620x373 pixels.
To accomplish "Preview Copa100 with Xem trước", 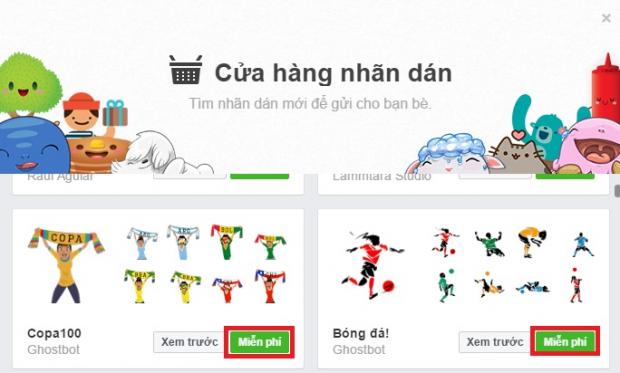I will coord(189,342).
